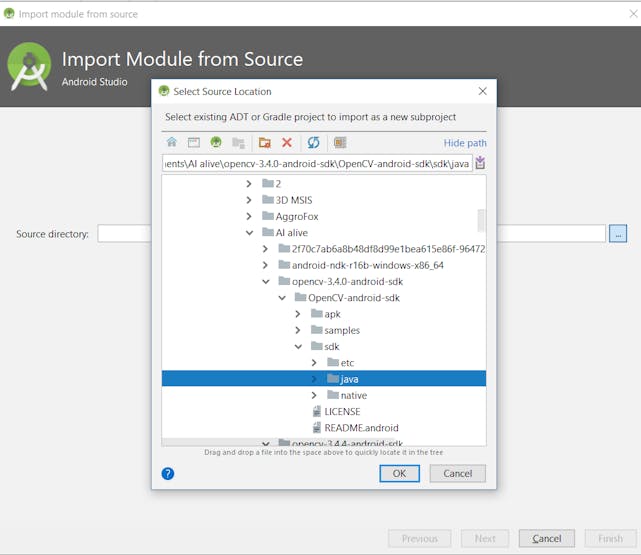Select the apk folder
This screenshot has width=641, height=555.
332,314
